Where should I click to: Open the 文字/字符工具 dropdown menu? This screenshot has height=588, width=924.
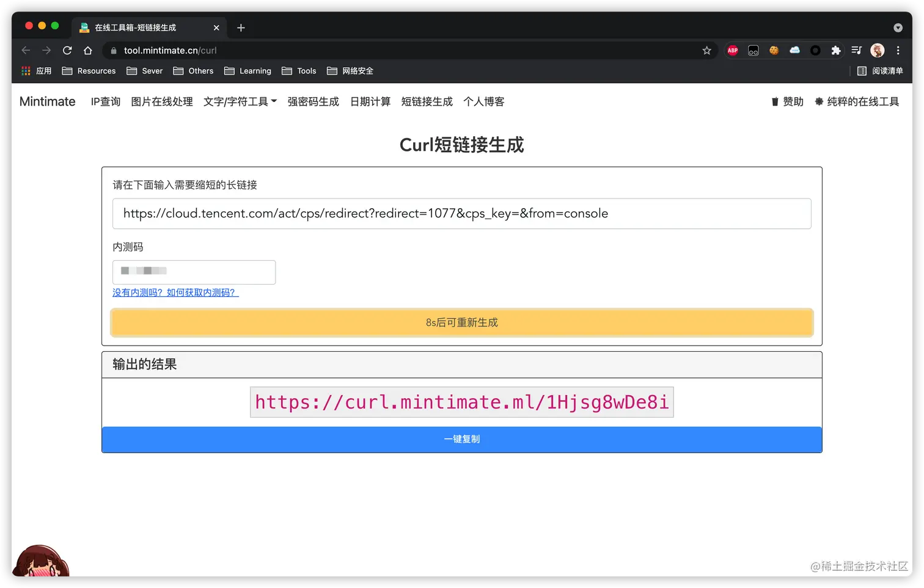[x=240, y=101]
